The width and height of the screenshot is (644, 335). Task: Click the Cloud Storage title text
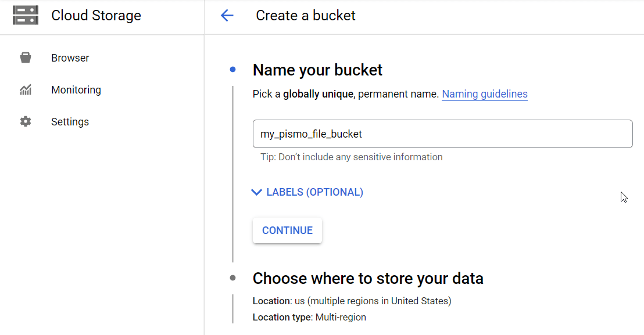(96, 15)
